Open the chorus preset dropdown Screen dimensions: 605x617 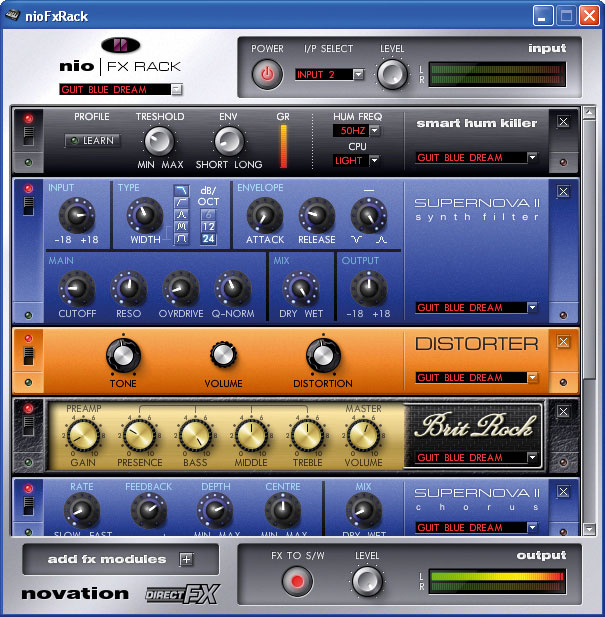pyautogui.click(x=532, y=527)
